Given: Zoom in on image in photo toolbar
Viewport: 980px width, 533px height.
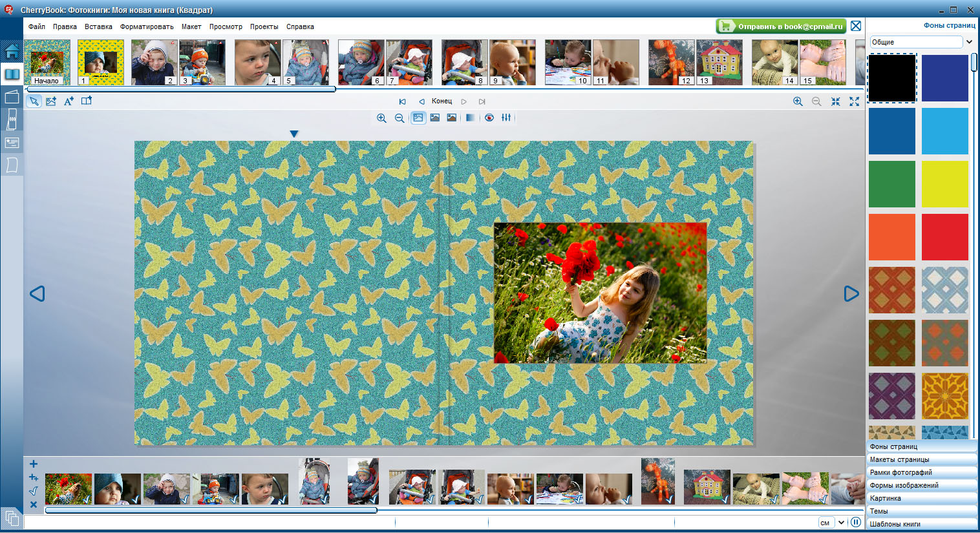Looking at the screenshot, I should 381,118.
